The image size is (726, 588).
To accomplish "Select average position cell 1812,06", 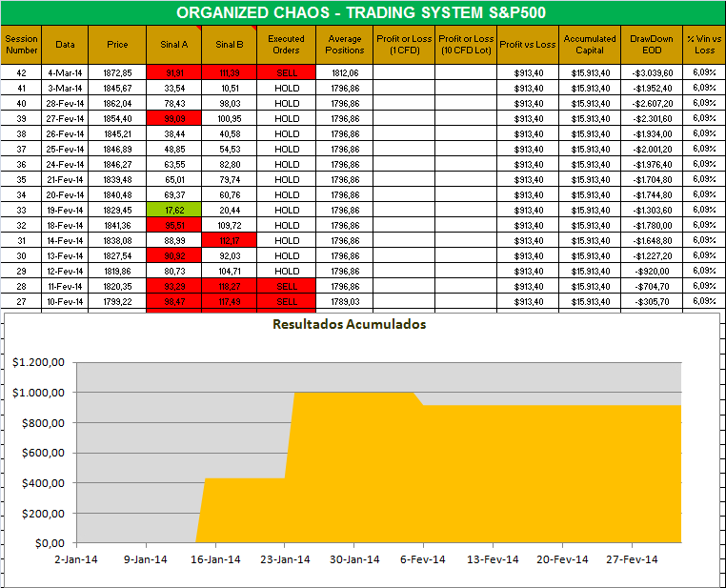I will 345,72.
